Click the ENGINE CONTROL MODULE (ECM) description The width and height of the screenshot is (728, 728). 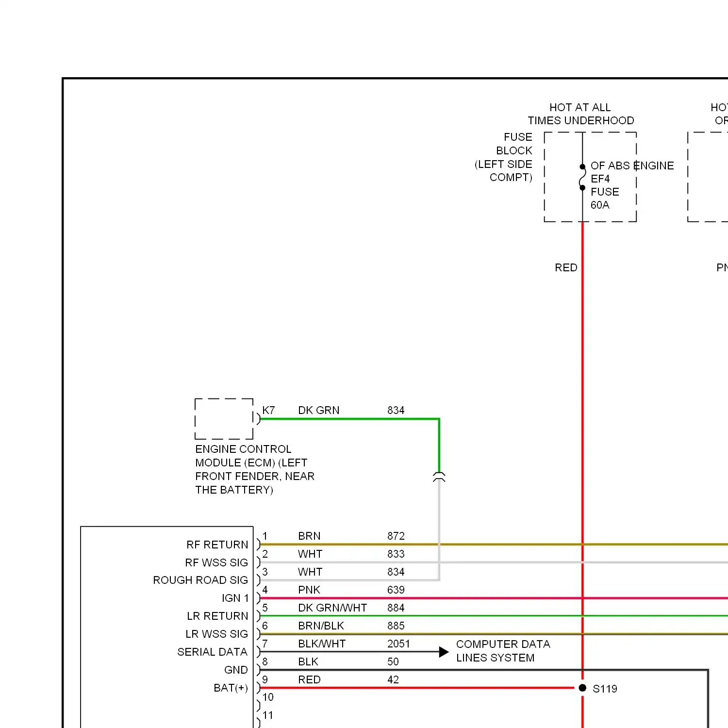[x=255, y=469]
